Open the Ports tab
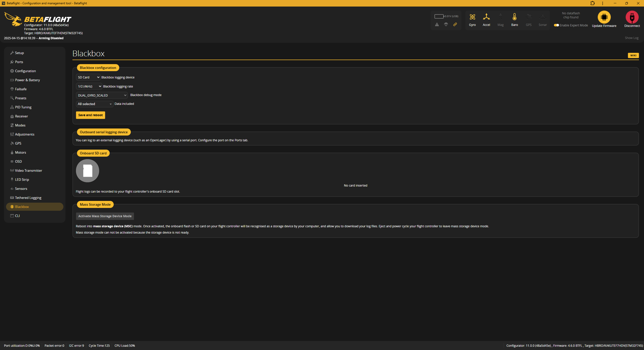 [x=35, y=62]
